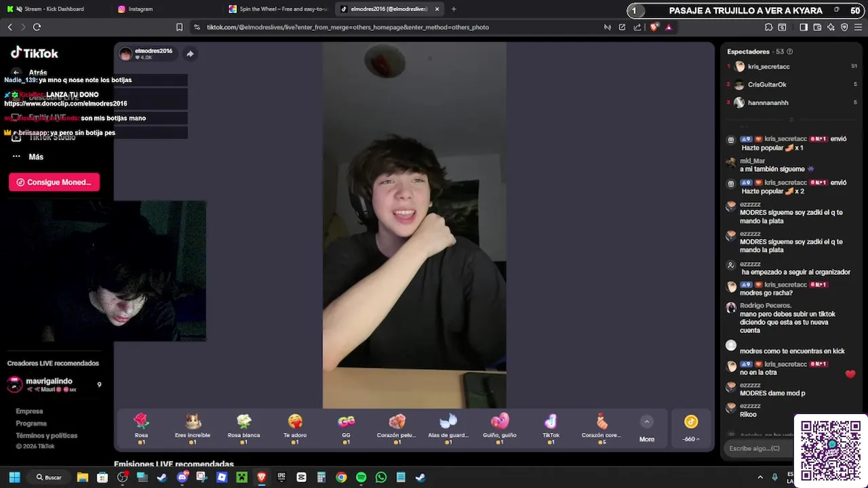The image size is (868, 488).
Task: Click the share arrow next to elmodres2016
Action: (x=190, y=54)
